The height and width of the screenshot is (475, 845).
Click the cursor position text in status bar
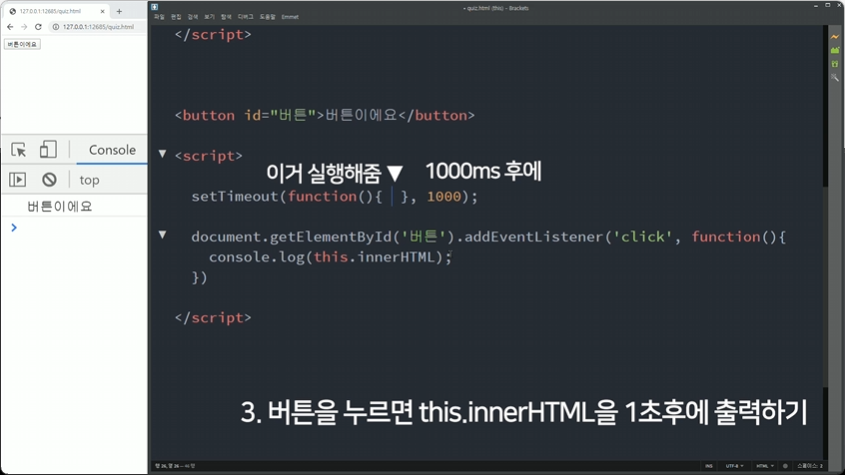click(x=175, y=466)
